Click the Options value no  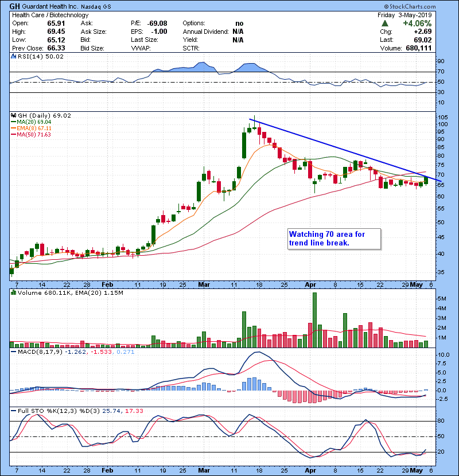pos(239,24)
